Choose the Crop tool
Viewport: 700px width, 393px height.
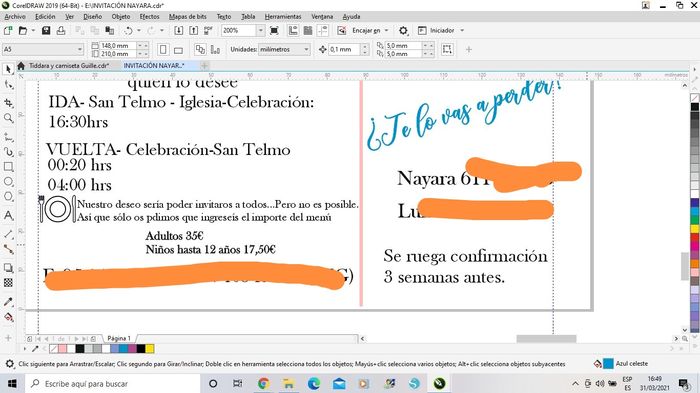(8, 103)
